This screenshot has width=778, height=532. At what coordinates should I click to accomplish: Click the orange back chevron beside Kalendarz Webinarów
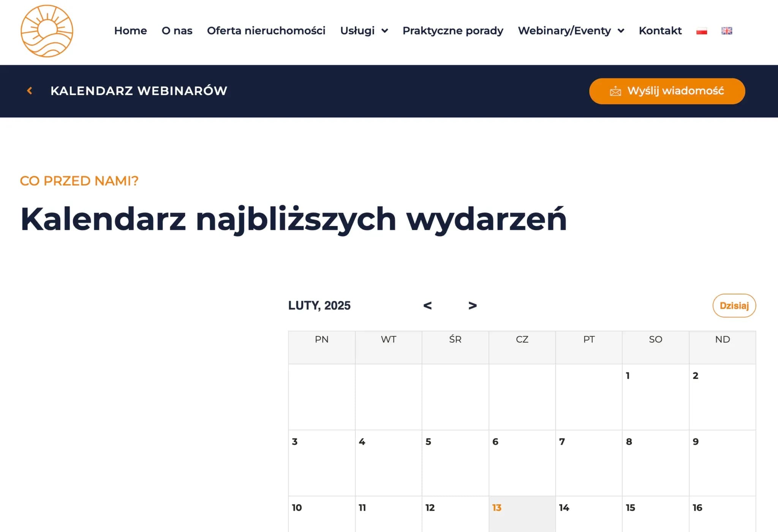pyautogui.click(x=30, y=90)
